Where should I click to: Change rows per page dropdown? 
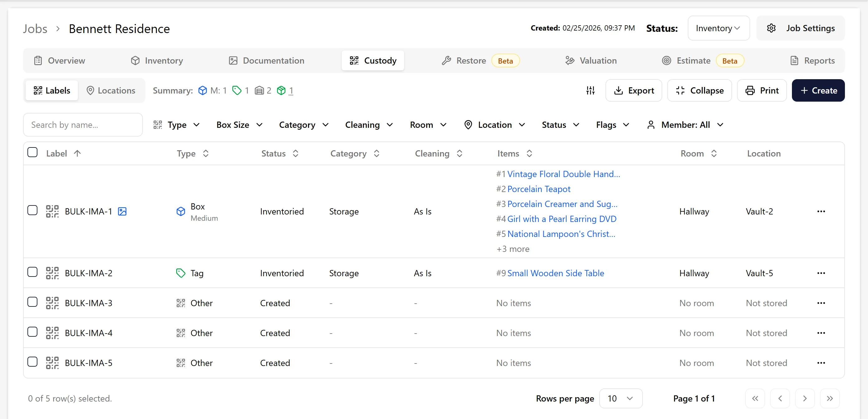(621, 399)
